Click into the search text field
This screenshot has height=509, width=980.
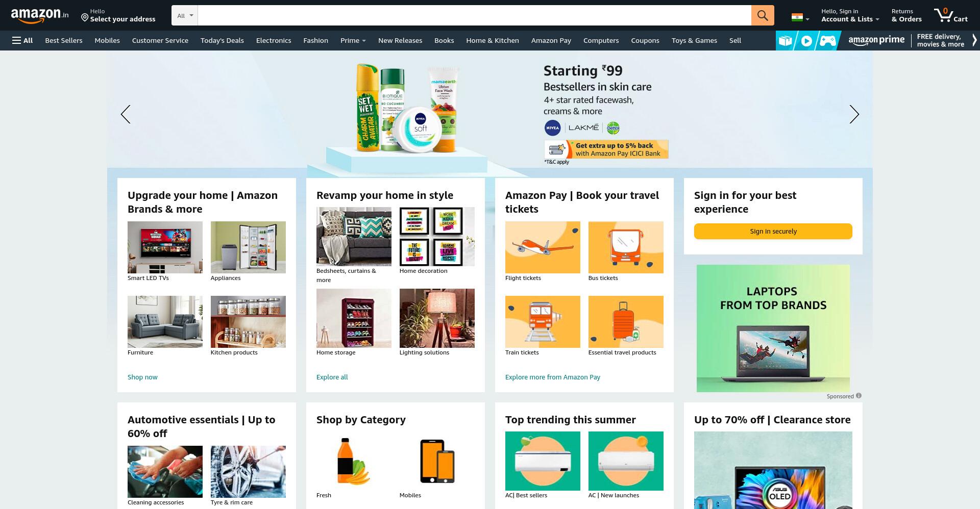click(x=474, y=15)
